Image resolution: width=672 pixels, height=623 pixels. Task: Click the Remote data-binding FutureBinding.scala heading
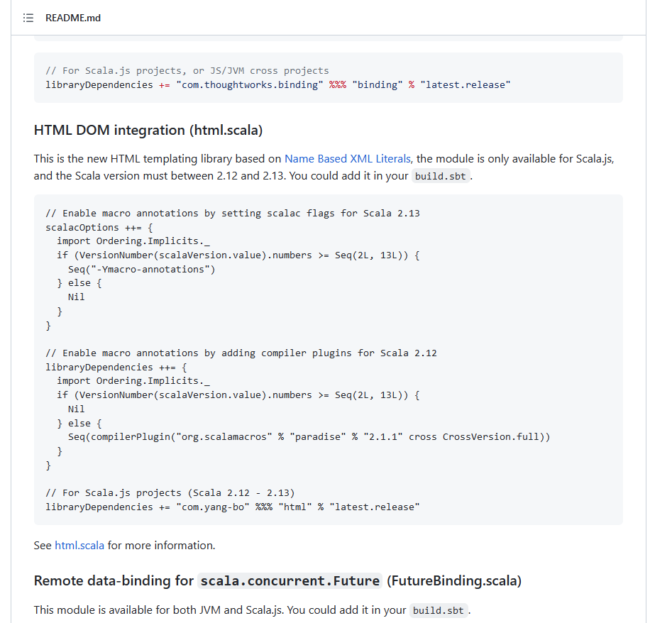coord(277,581)
